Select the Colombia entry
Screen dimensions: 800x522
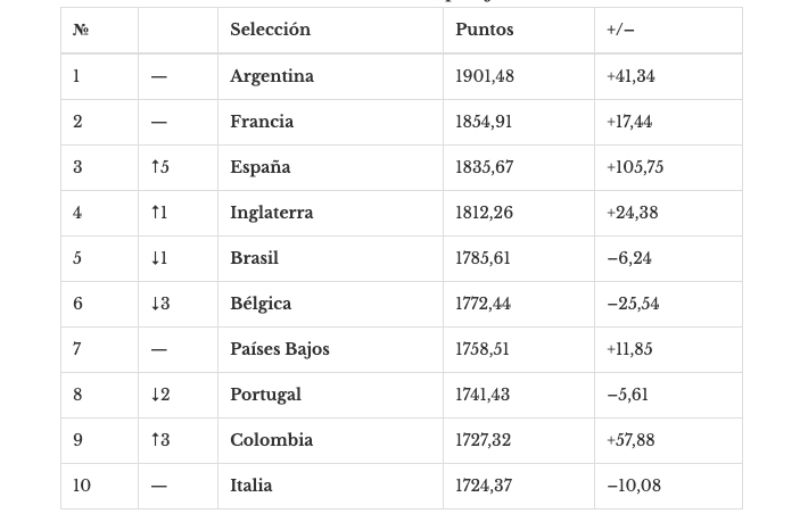[x=271, y=440]
